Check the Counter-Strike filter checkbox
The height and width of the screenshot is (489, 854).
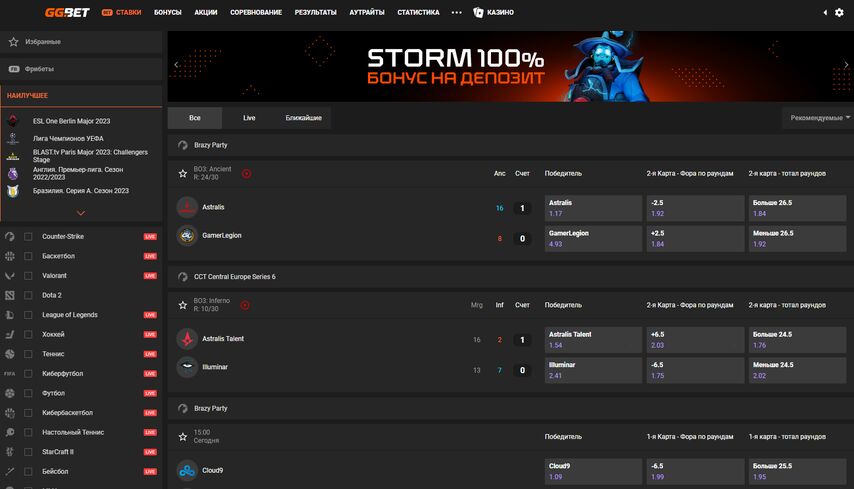tap(28, 236)
